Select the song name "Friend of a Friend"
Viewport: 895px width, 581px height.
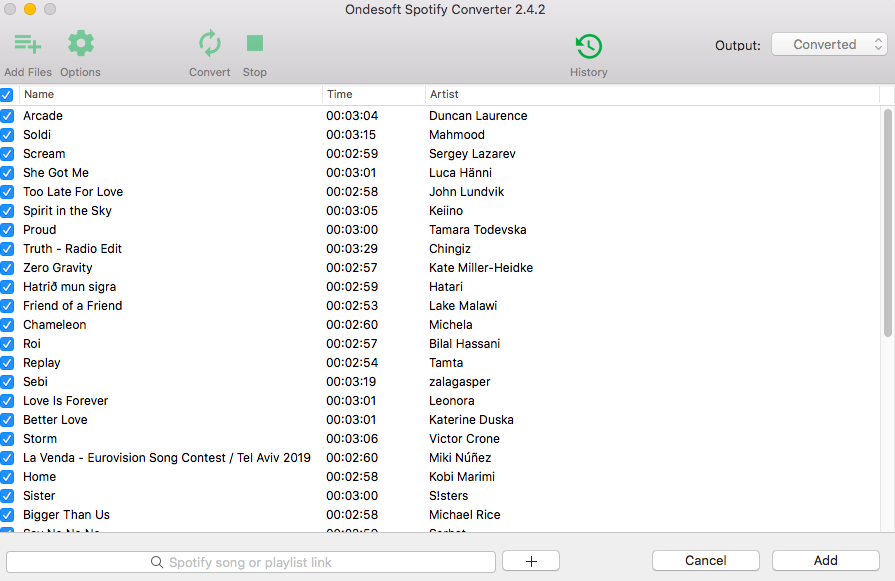tap(72, 306)
